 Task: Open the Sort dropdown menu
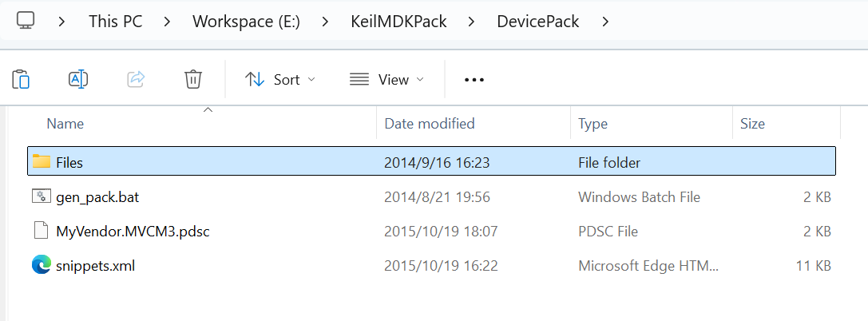pos(280,79)
